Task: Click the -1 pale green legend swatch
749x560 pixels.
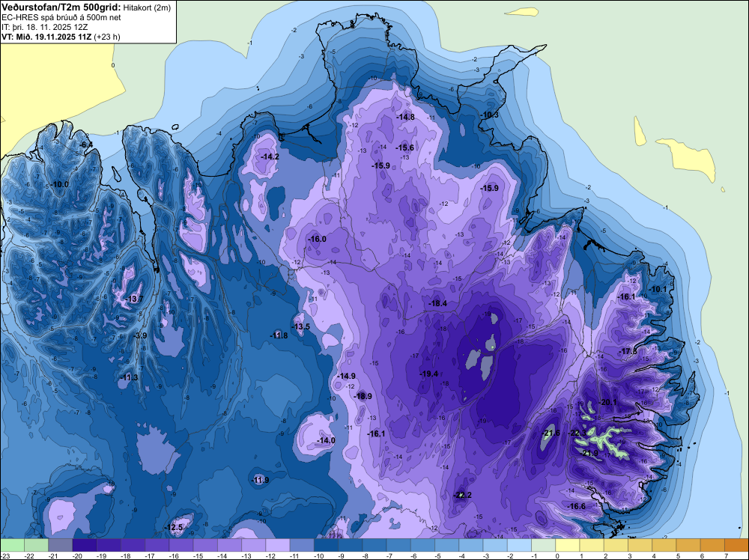Action: (543, 545)
